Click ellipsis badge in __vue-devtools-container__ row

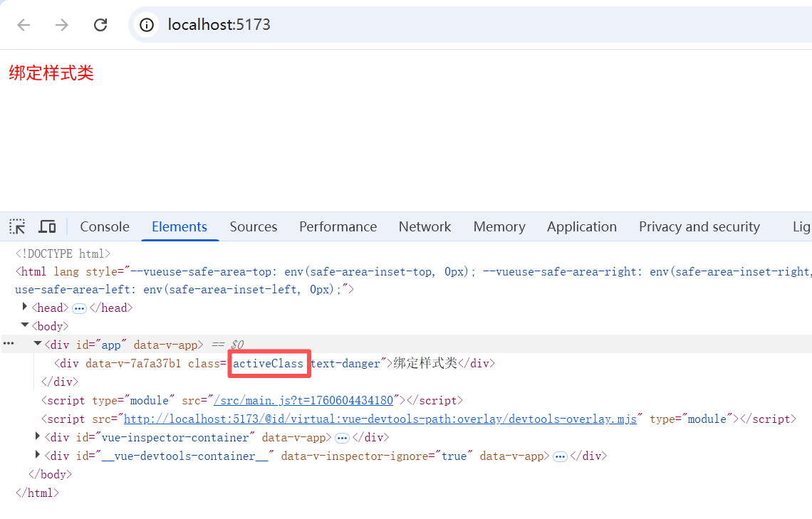tap(560, 457)
